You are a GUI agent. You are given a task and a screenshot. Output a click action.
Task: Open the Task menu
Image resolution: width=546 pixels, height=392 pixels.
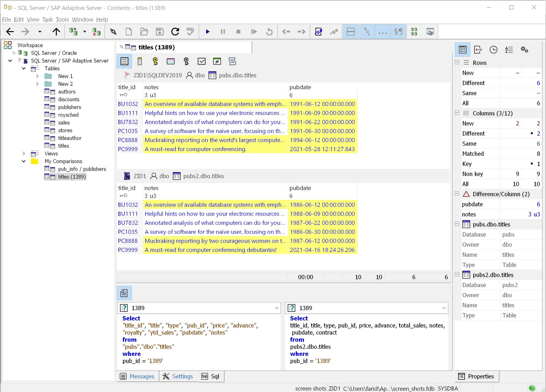[48, 20]
